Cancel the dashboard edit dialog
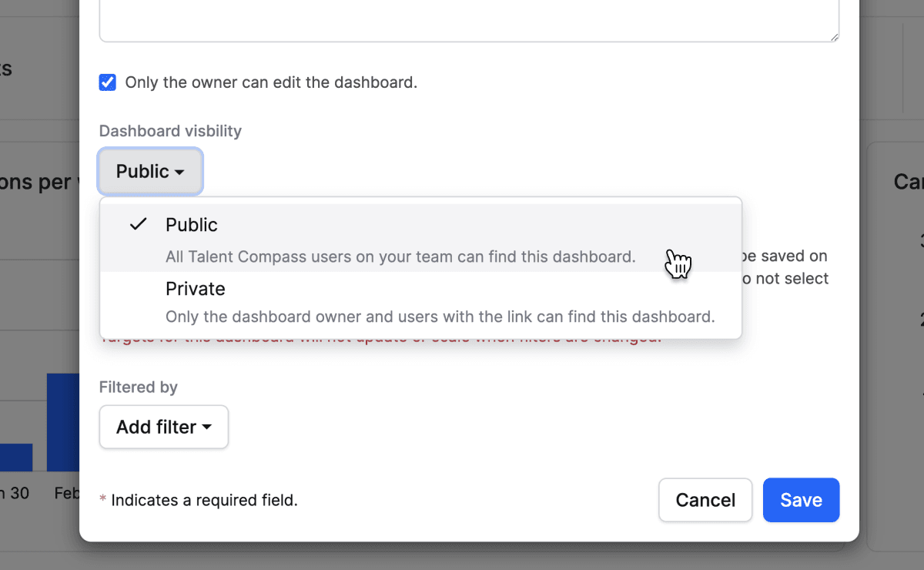 click(x=705, y=500)
